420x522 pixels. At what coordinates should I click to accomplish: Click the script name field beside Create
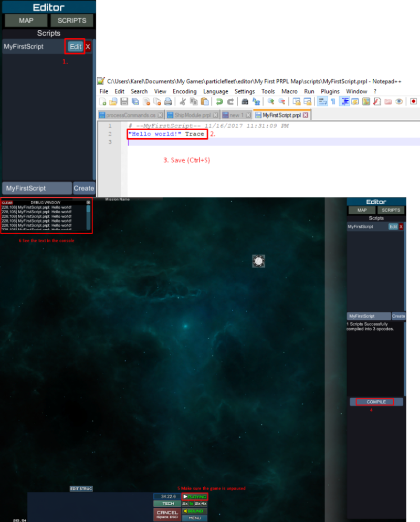pyautogui.click(x=37, y=188)
